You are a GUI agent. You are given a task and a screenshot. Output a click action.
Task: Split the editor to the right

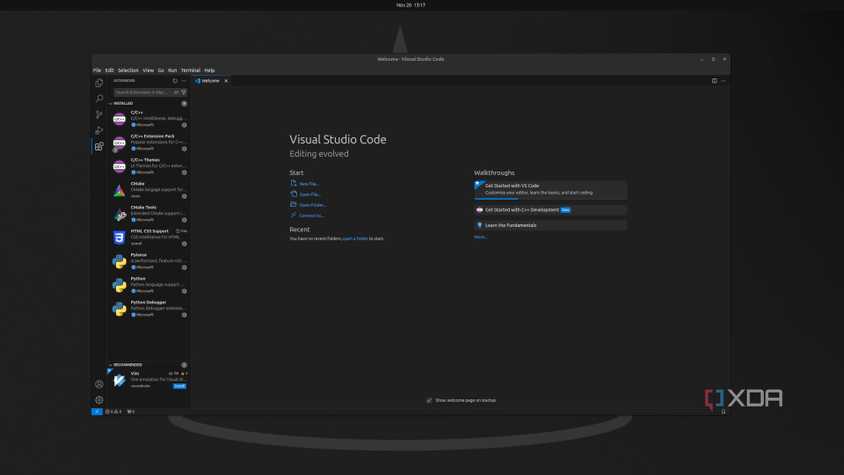(x=714, y=81)
